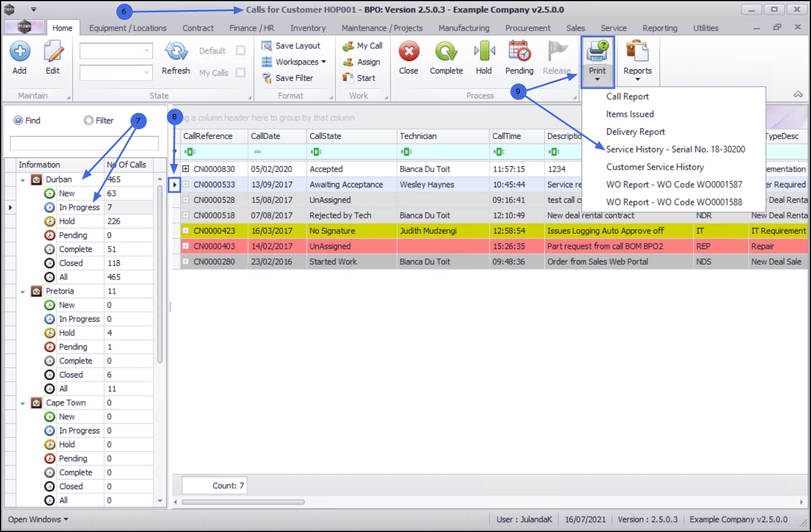Click the Add call icon
Viewport: 811px width, 532px height.
pyautogui.click(x=20, y=52)
